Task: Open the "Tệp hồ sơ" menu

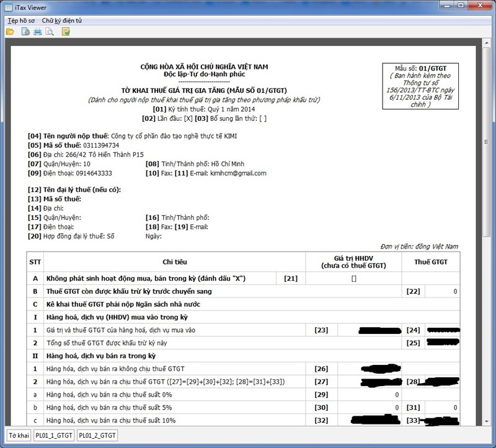Action: (x=21, y=19)
